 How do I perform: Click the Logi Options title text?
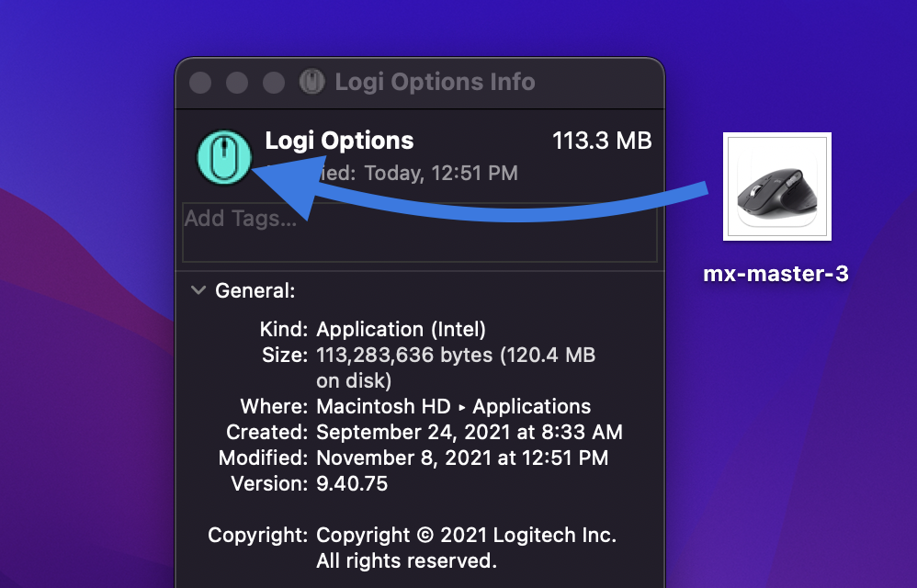pos(338,141)
